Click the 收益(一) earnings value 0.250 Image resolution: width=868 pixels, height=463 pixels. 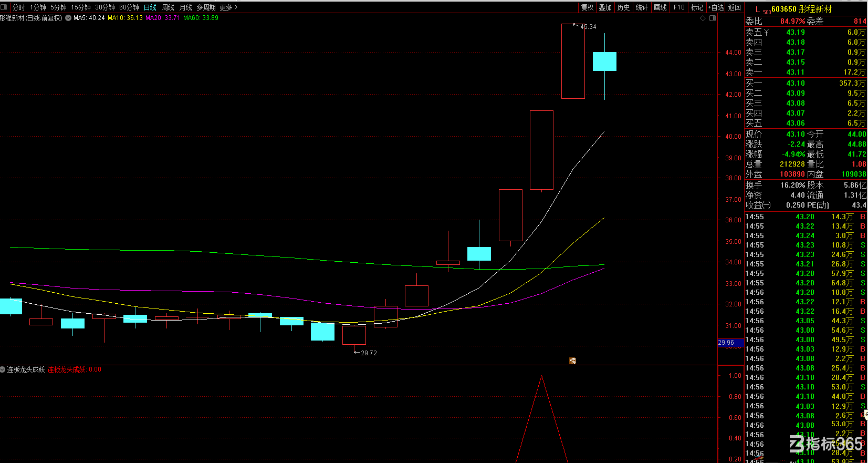point(796,205)
